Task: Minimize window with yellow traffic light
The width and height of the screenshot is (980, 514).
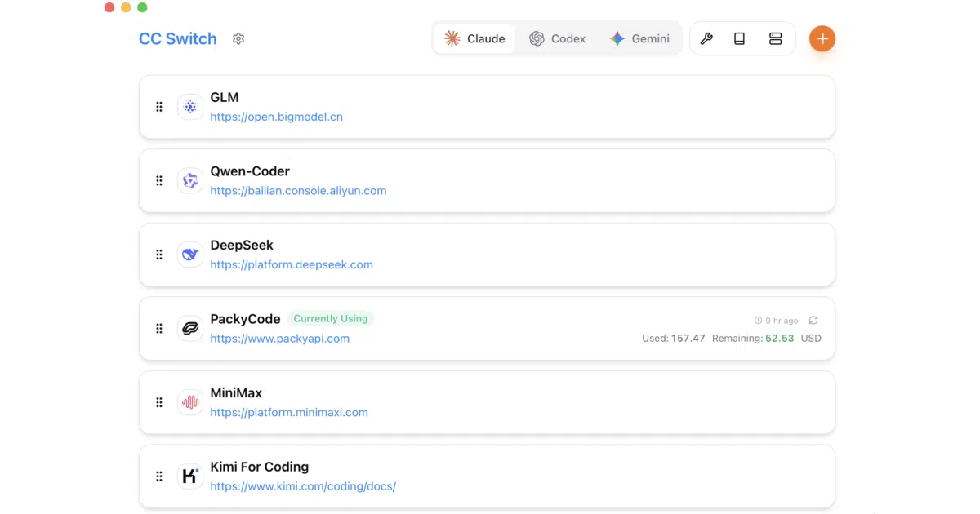Action: click(x=126, y=7)
